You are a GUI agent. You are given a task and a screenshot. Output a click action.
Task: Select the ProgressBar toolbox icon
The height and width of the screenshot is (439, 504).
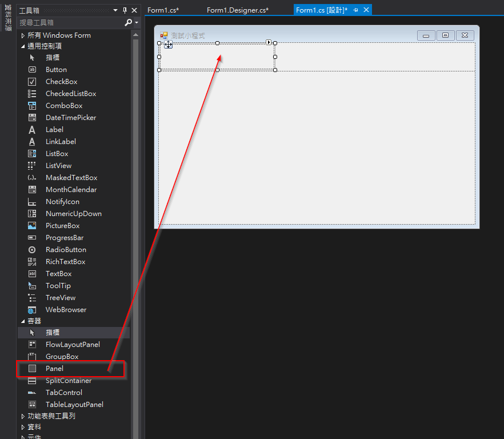[x=33, y=238]
